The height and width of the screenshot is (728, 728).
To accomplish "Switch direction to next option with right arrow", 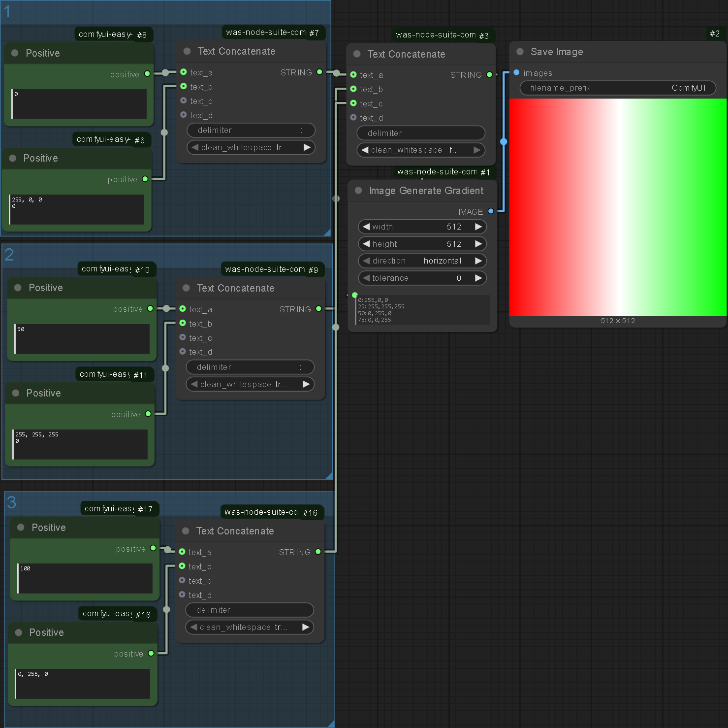I will pyautogui.click(x=478, y=261).
